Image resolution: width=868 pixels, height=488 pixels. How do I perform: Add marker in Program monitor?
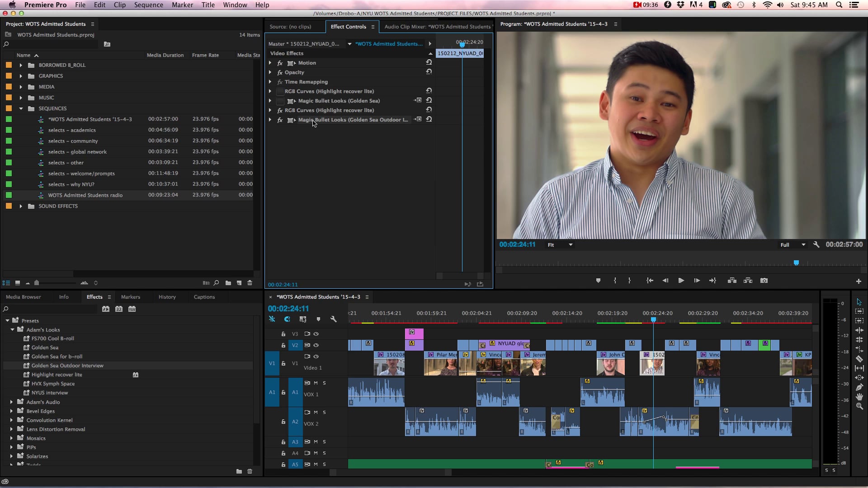[x=598, y=281]
